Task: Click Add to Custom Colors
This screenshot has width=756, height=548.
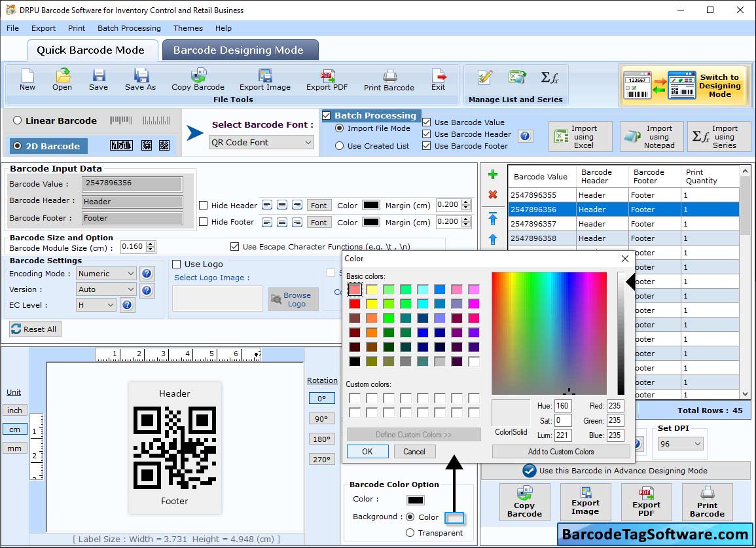Action: [x=561, y=452]
